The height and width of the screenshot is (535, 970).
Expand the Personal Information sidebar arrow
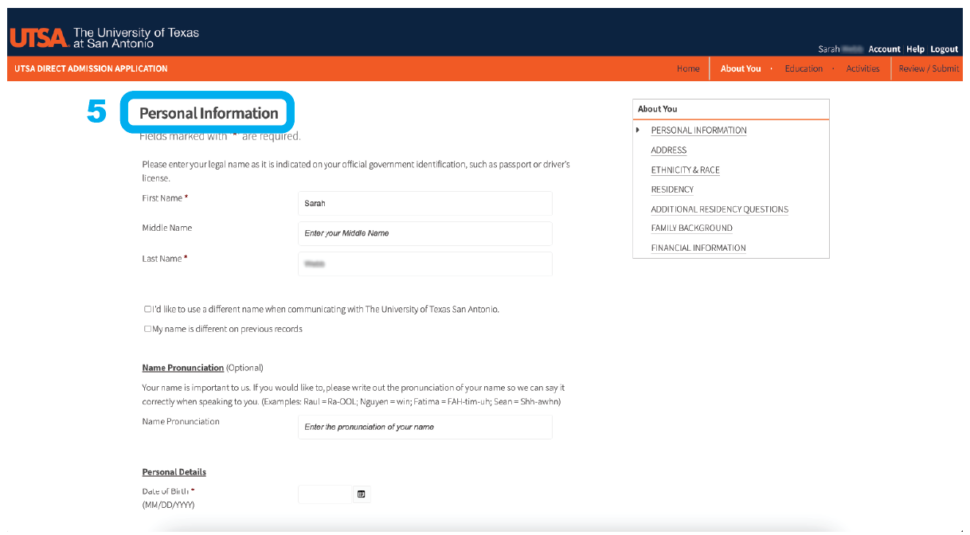(x=638, y=130)
